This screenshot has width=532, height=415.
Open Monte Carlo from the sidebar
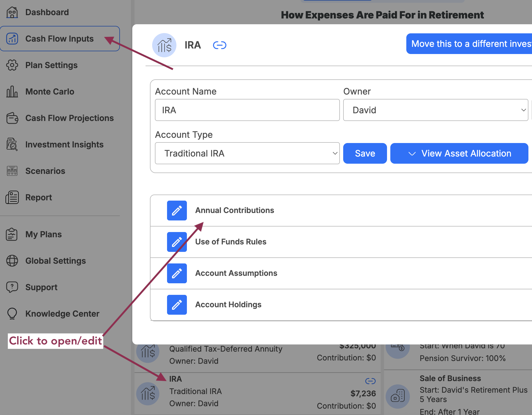(x=50, y=91)
